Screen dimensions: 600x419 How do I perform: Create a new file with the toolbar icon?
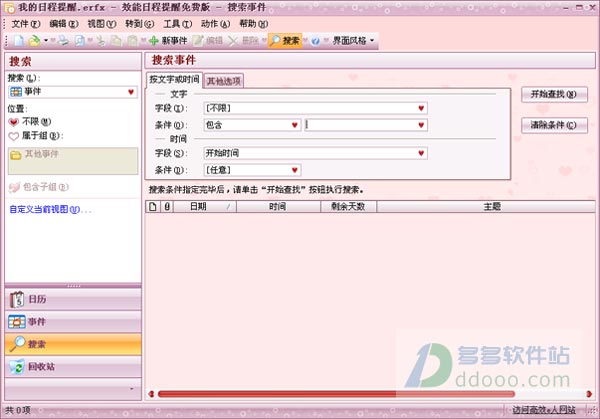click(19, 41)
